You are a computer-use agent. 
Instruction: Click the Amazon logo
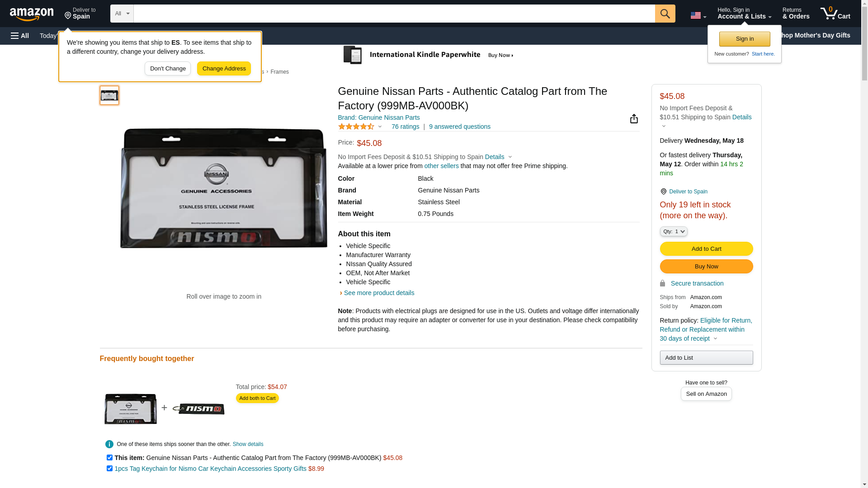tap(32, 14)
